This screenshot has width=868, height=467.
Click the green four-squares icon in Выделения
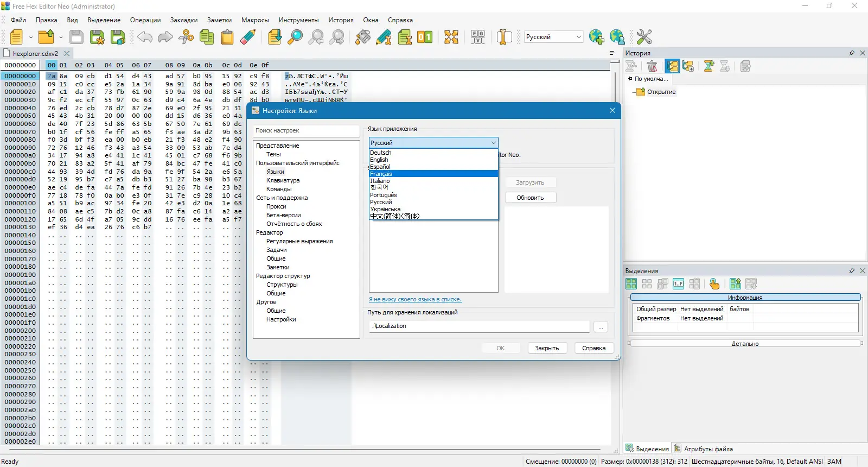coord(631,284)
